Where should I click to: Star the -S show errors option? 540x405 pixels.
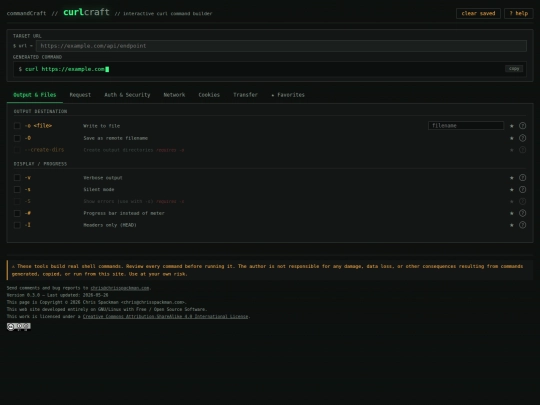pyautogui.click(x=511, y=201)
